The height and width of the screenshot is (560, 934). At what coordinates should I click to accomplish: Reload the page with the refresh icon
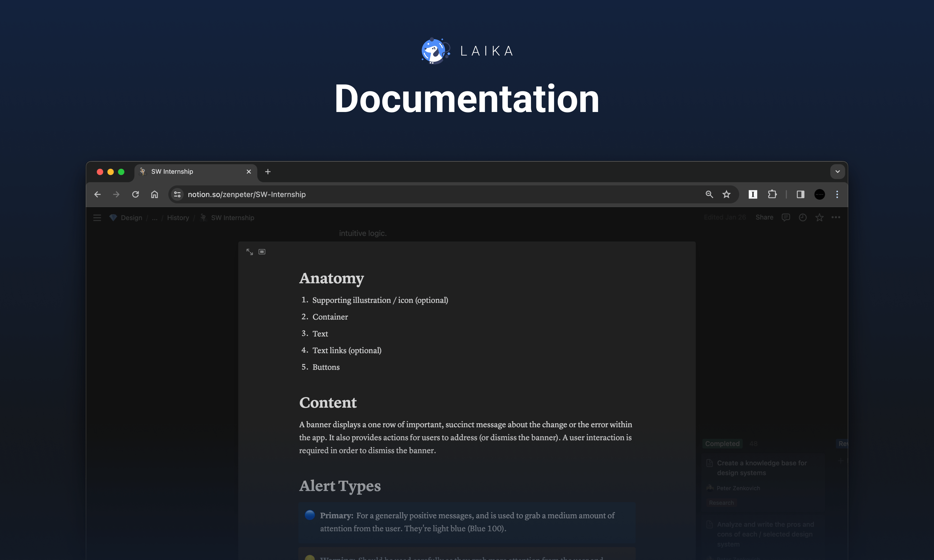[135, 194]
